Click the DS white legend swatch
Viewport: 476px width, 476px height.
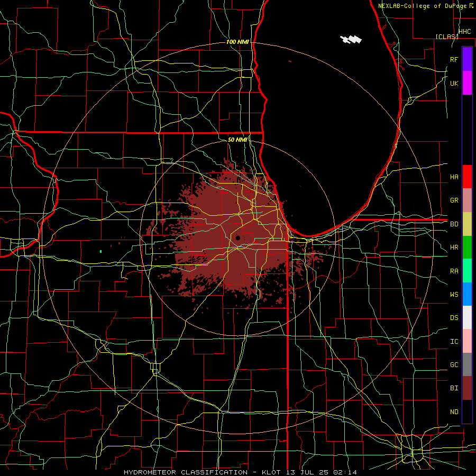[x=467, y=317]
